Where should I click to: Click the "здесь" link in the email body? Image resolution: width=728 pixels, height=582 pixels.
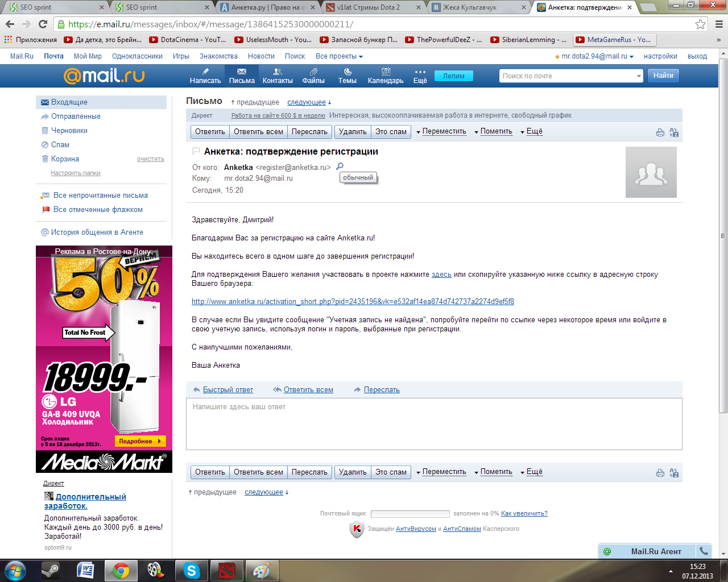tap(441, 275)
